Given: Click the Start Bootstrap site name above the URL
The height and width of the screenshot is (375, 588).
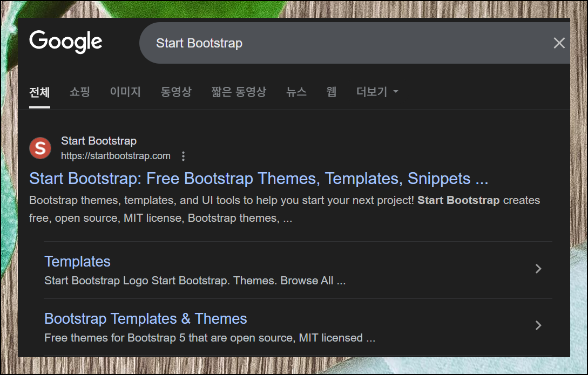Looking at the screenshot, I should (99, 141).
